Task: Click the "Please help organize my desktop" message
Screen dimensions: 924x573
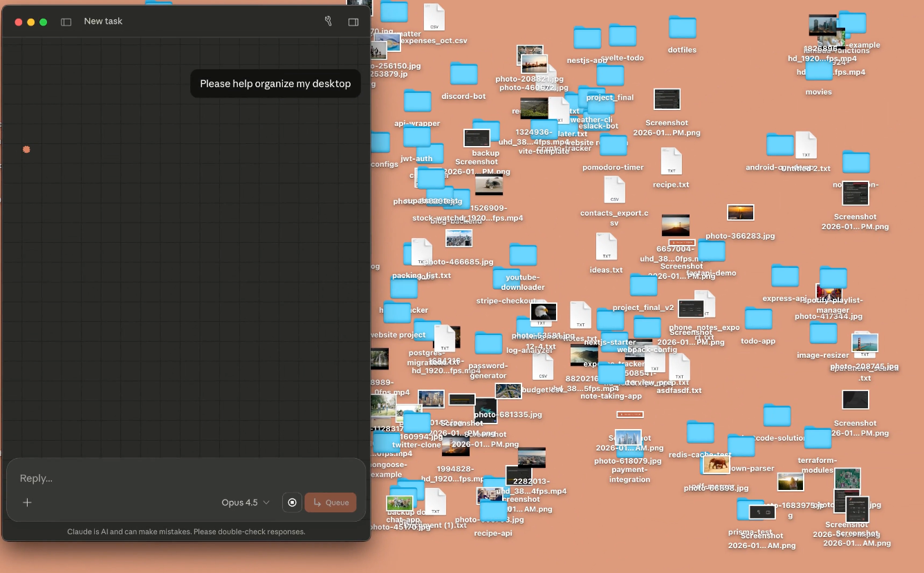Action: tap(275, 84)
